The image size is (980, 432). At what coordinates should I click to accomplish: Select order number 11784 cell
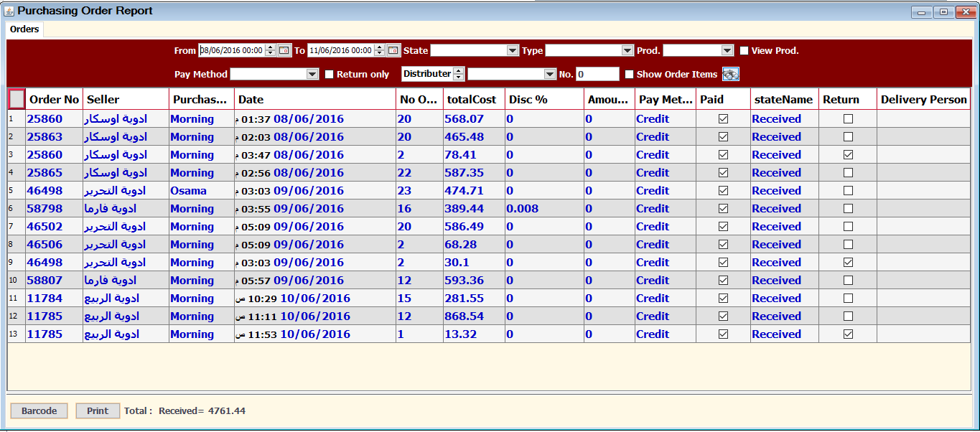point(54,299)
